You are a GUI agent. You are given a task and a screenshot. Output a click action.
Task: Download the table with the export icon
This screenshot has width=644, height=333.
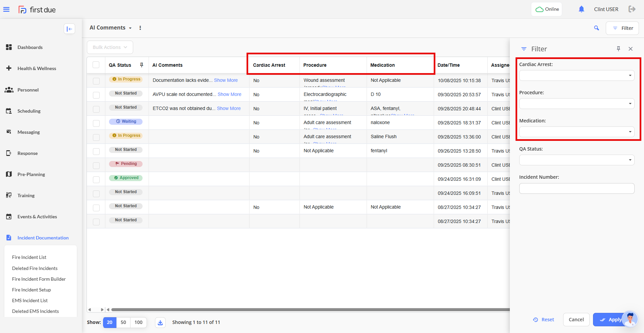click(x=160, y=323)
